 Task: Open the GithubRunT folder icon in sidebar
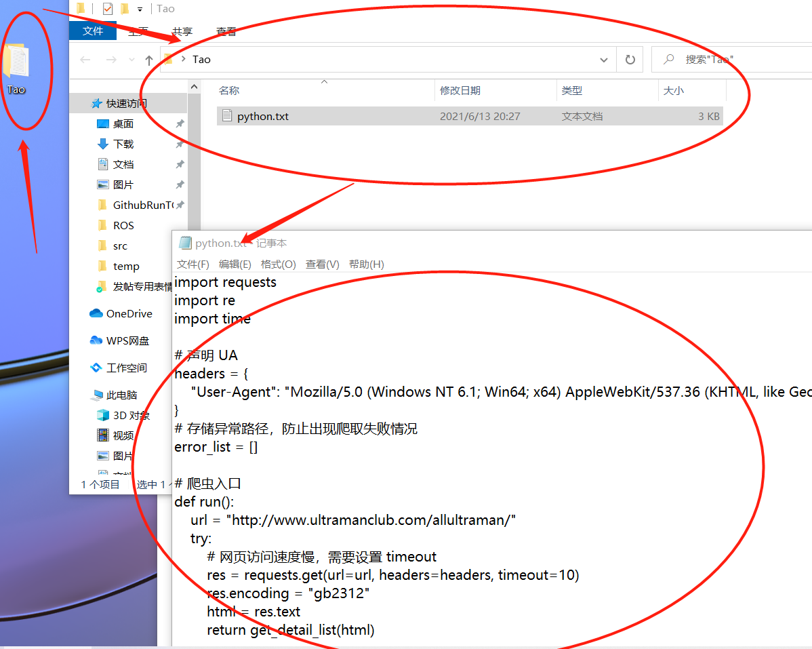click(102, 205)
